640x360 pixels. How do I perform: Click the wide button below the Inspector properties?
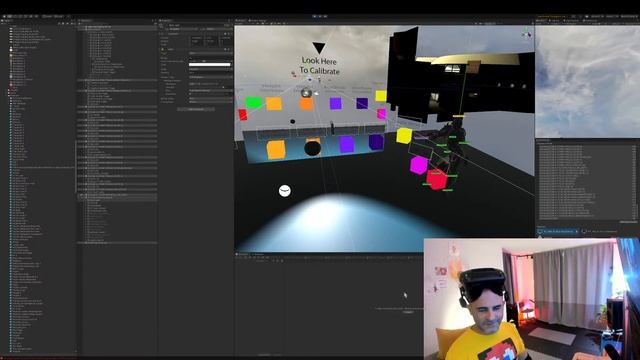[196, 109]
